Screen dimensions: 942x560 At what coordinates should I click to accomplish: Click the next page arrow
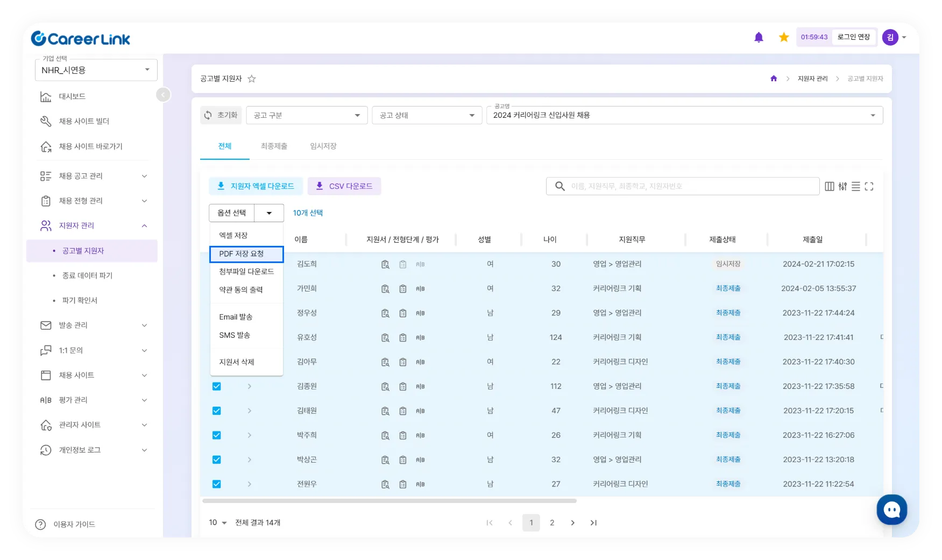pyautogui.click(x=572, y=523)
